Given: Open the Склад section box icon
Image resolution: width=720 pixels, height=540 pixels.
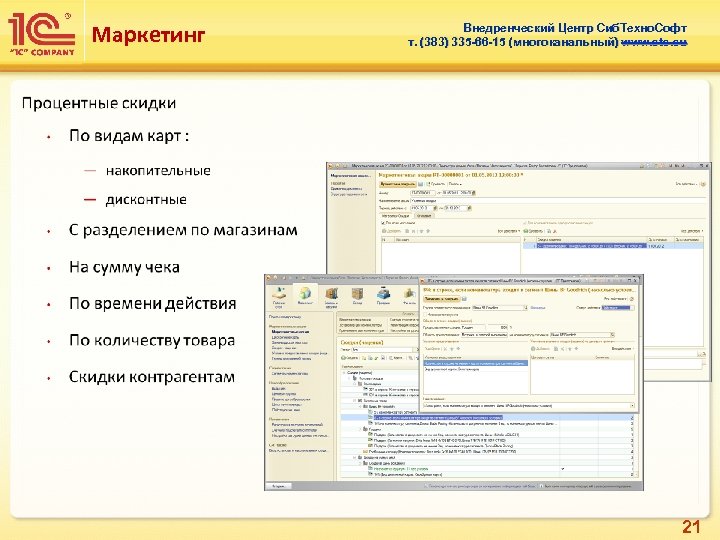Looking at the screenshot, I should (x=357, y=294).
